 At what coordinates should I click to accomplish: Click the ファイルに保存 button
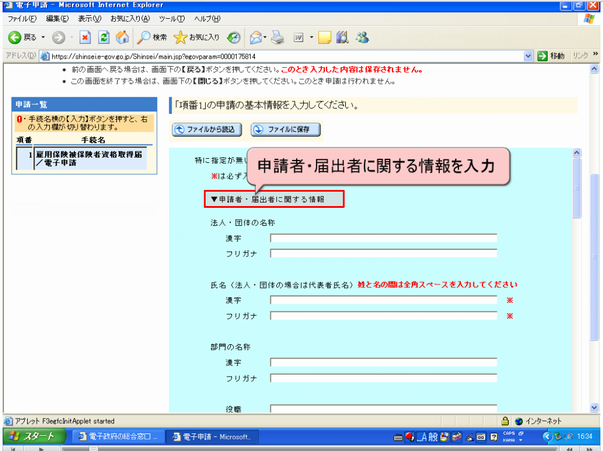pos(285,130)
